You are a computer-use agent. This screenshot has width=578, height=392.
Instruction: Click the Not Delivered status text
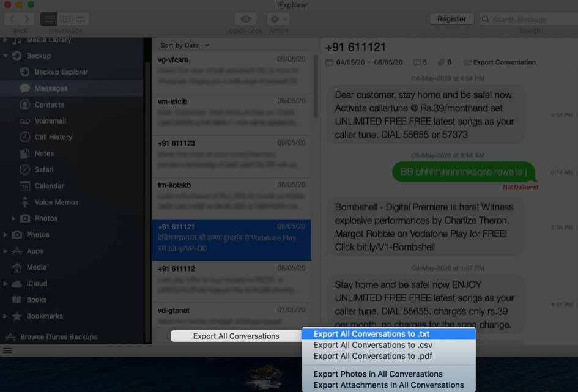click(x=520, y=187)
